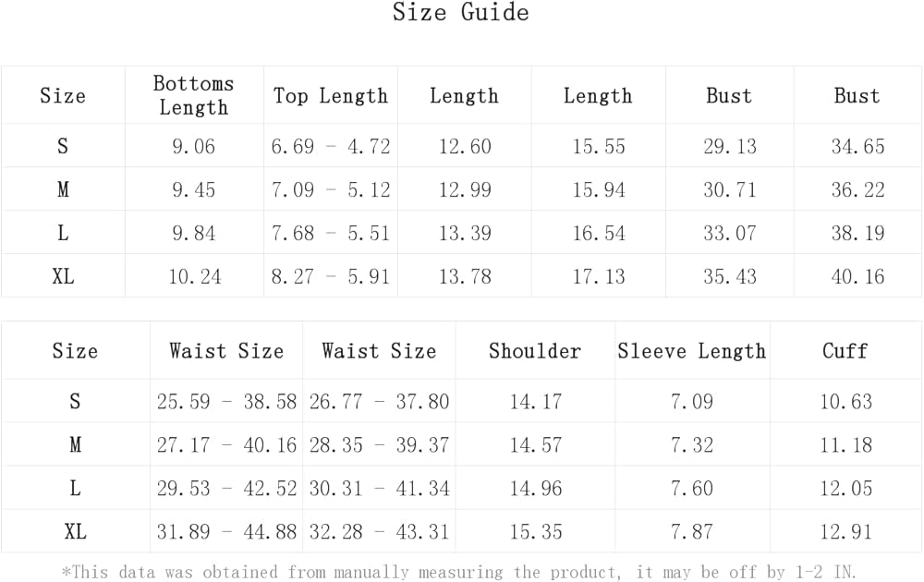Click the 13.39 length value
This screenshot has width=924, height=582.
pyautogui.click(x=465, y=233)
